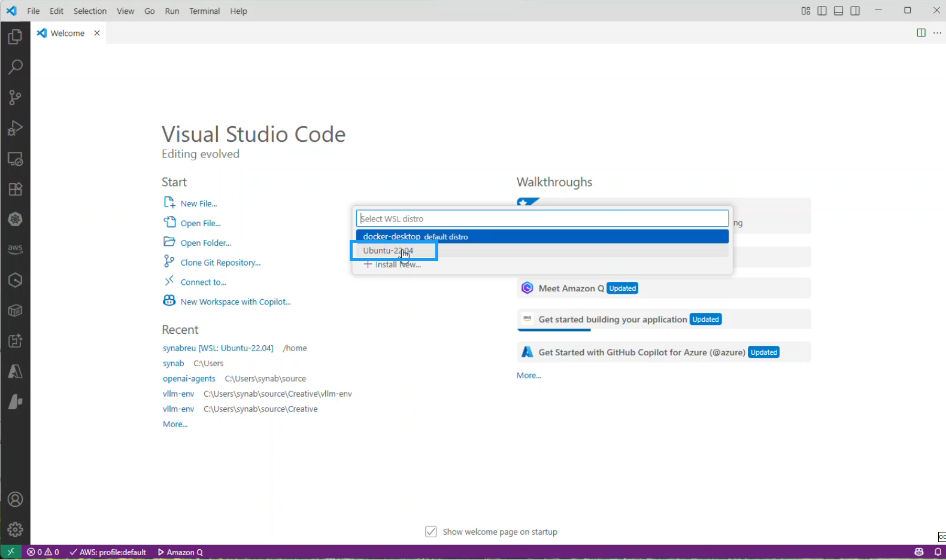Open the Edit menu
The height and width of the screenshot is (560, 946).
pos(57,11)
